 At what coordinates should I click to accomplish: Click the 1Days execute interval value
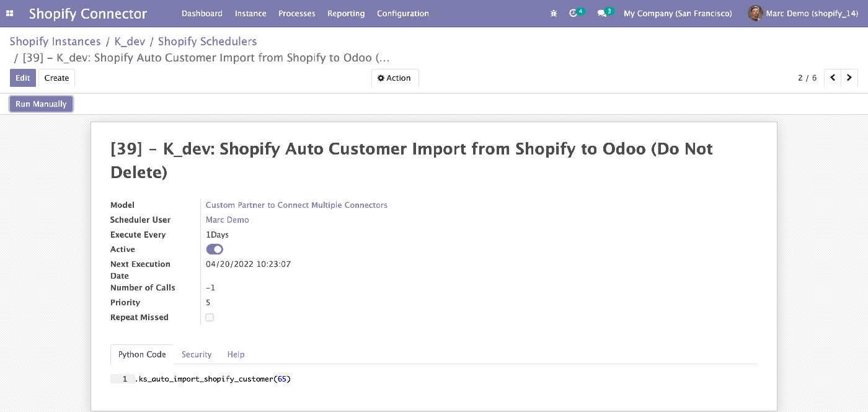[217, 235]
